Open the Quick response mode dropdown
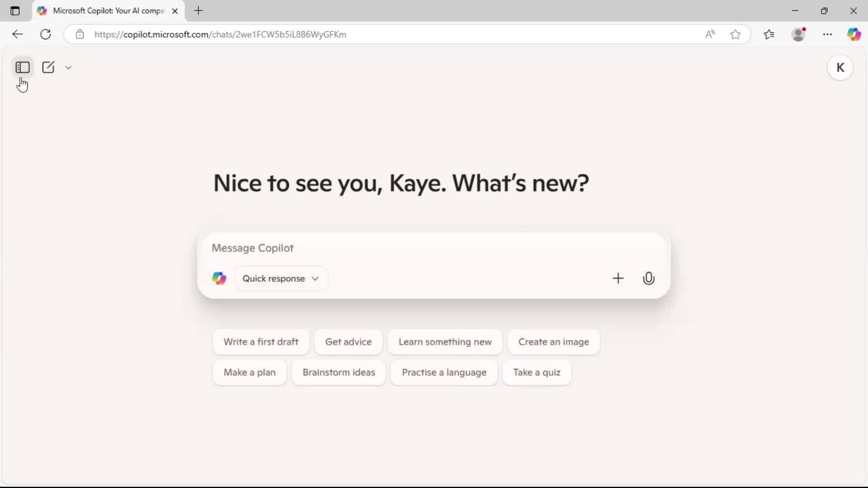The image size is (868, 488). [281, 278]
